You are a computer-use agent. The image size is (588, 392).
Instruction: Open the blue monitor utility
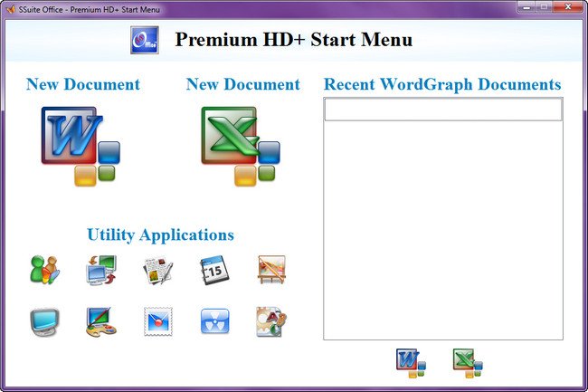44,322
